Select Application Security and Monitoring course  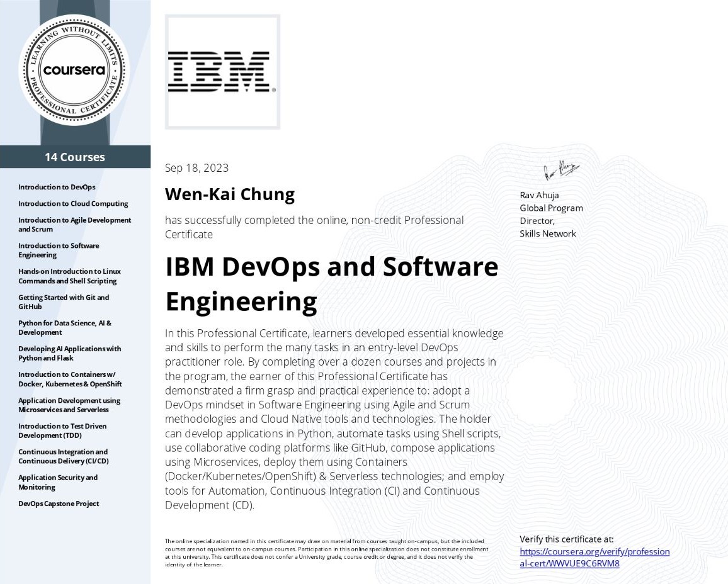[x=58, y=482]
